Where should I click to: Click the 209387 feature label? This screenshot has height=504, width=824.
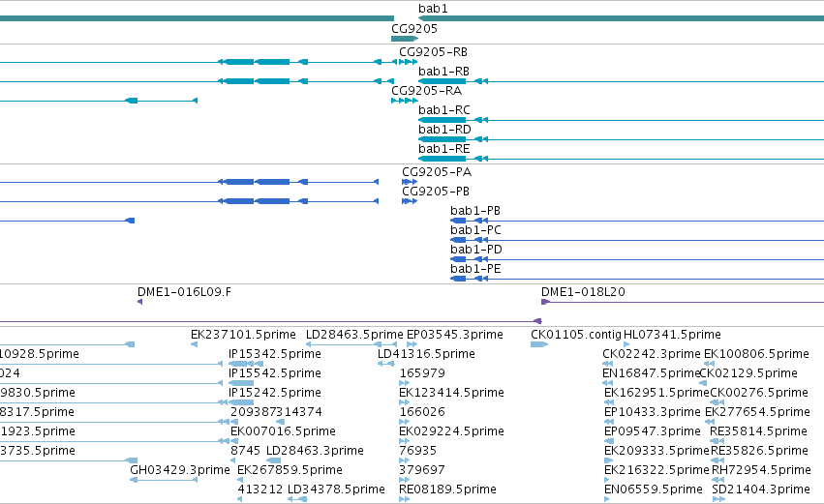point(254,412)
